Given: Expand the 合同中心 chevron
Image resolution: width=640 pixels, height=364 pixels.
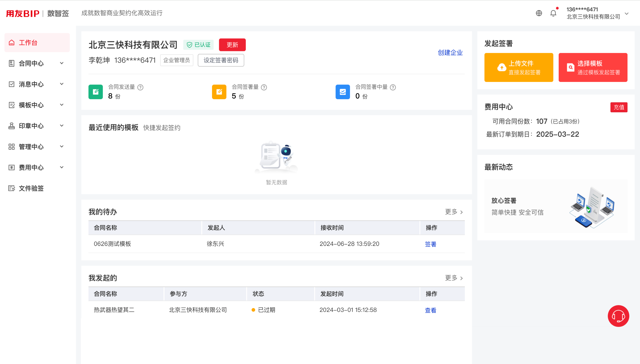Looking at the screenshot, I should 62,63.
